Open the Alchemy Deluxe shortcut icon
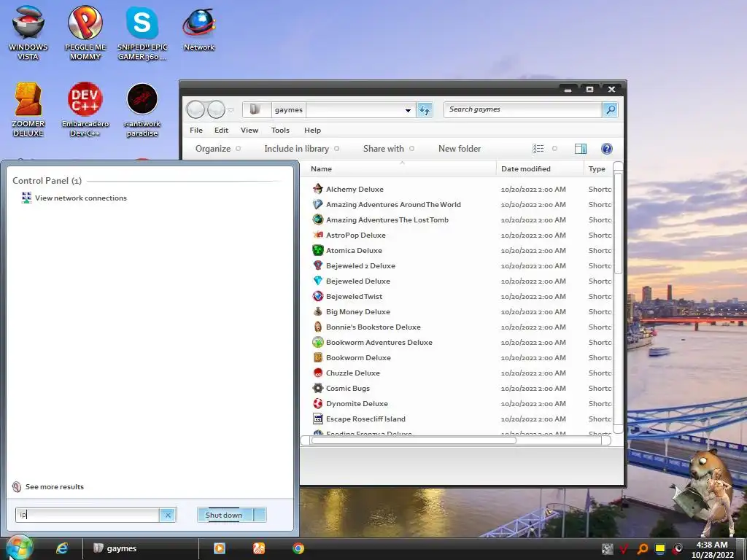The width and height of the screenshot is (747, 560). [318, 189]
